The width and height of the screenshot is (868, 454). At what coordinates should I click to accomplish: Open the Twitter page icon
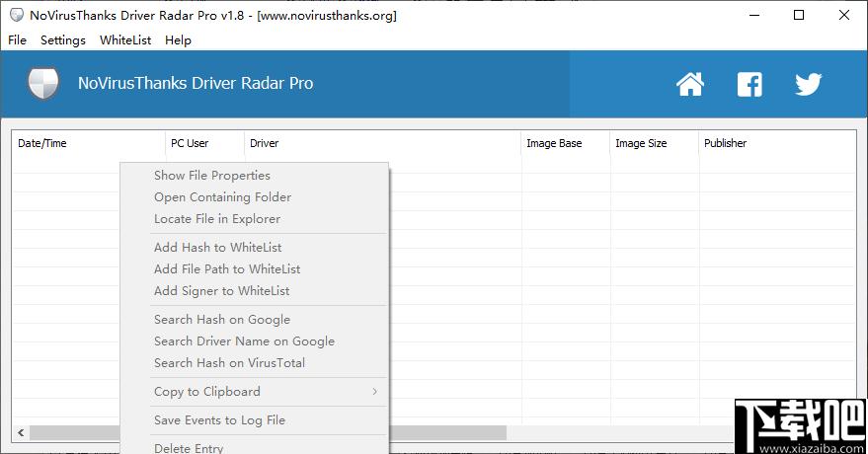[808, 85]
